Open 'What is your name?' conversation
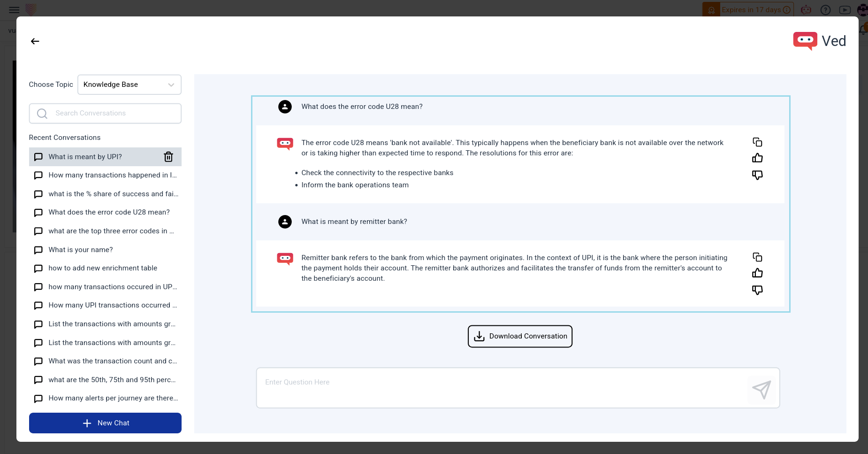Viewport: 868px width, 454px height. point(81,250)
